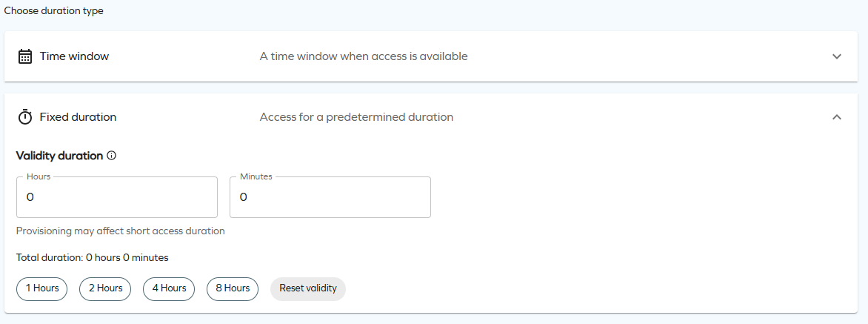Image resolution: width=868 pixels, height=324 pixels.
Task: Apply the 8 Hours preset
Action: coord(233,288)
